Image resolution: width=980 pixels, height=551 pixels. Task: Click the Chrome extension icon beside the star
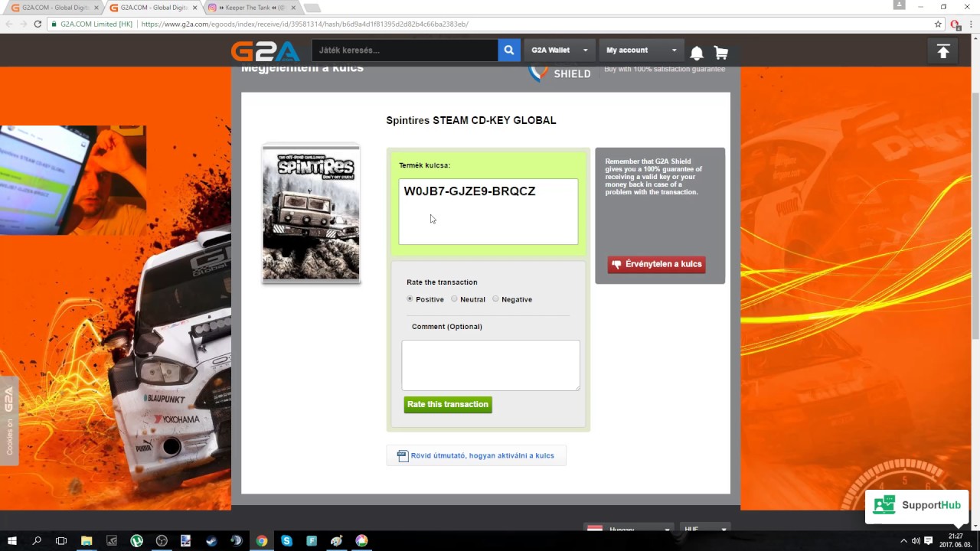pos(955,24)
